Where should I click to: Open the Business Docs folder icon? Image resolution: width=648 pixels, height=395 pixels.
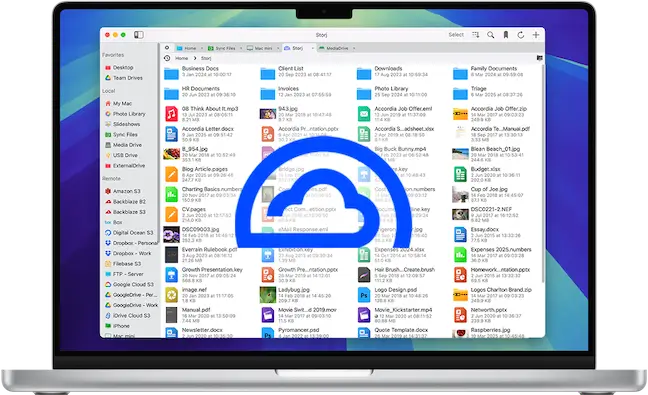pyautogui.click(x=171, y=74)
